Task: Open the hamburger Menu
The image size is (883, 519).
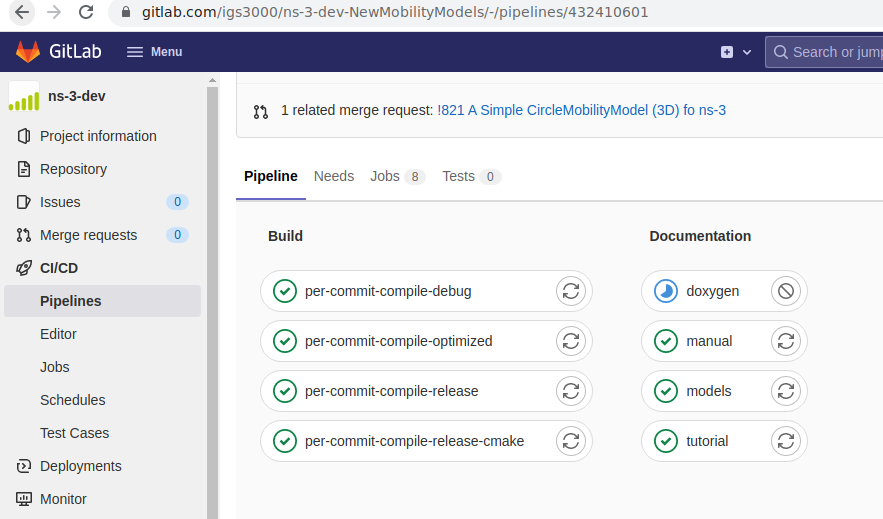Action: pos(154,52)
